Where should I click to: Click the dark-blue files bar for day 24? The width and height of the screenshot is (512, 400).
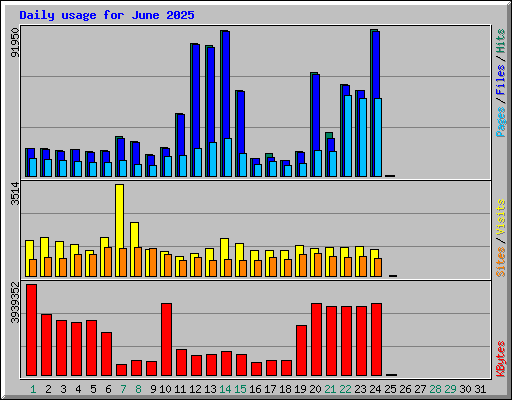coord(376,65)
